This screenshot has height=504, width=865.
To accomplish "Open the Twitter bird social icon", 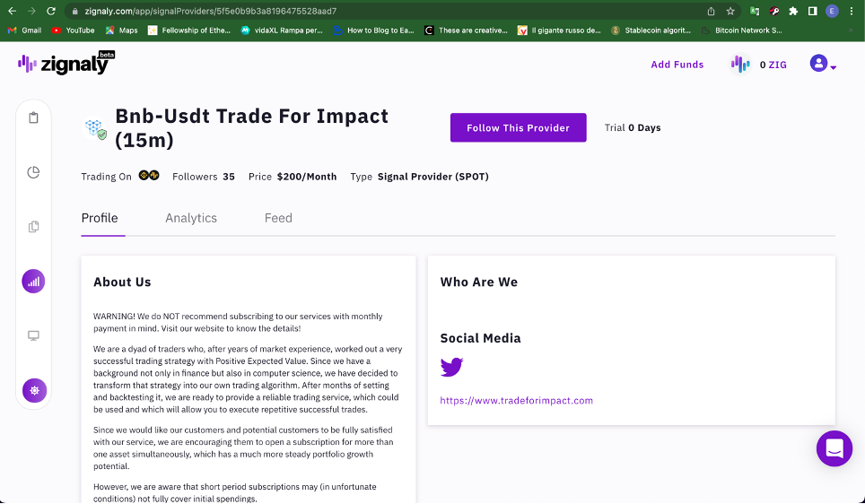I will [x=452, y=368].
